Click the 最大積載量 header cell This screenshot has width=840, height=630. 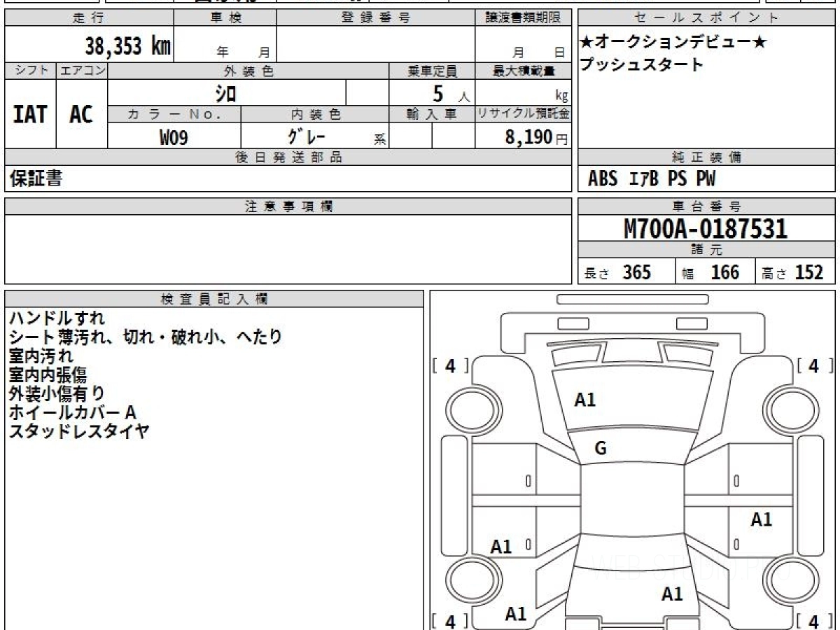pyautogui.click(x=524, y=71)
